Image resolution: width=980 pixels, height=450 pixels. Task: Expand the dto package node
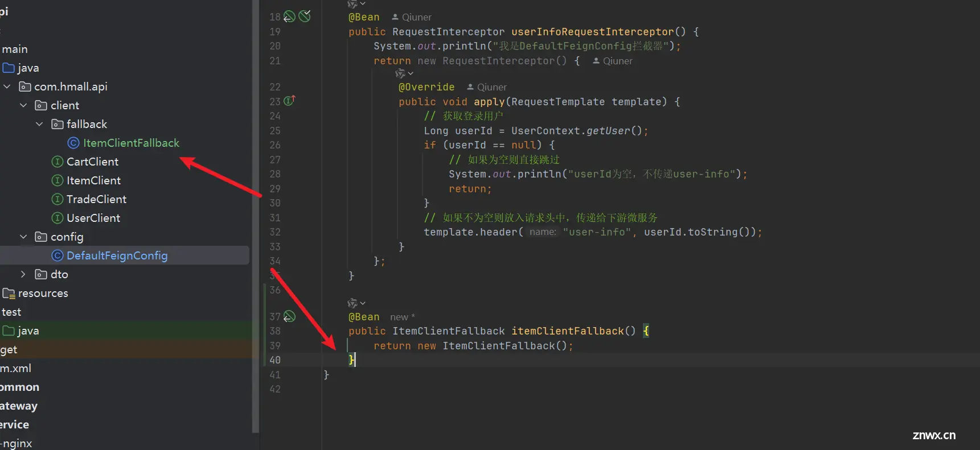coord(23,274)
